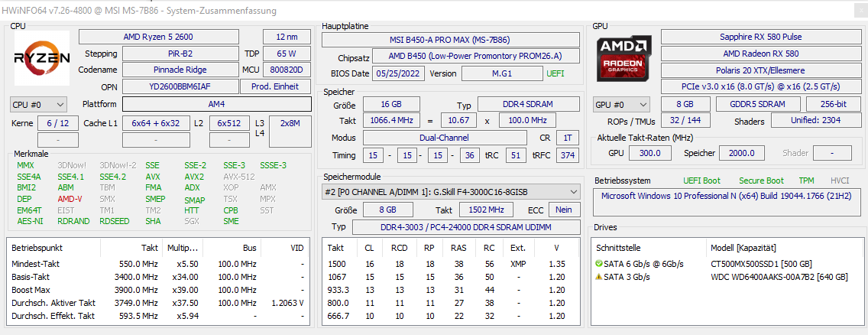Click the 256-bit bus width field
This screenshot has height=335, width=868.
(x=833, y=105)
